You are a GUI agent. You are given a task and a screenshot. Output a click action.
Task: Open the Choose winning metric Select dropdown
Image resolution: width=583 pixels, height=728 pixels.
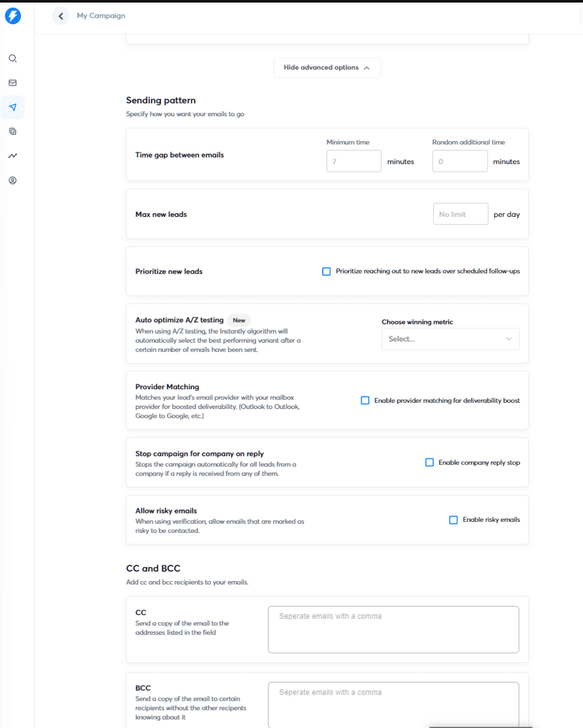(x=450, y=339)
